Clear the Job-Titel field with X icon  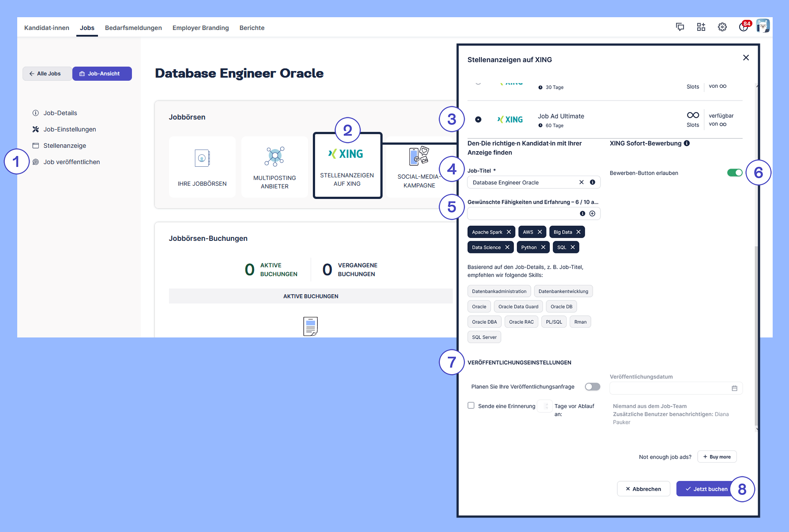click(582, 182)
